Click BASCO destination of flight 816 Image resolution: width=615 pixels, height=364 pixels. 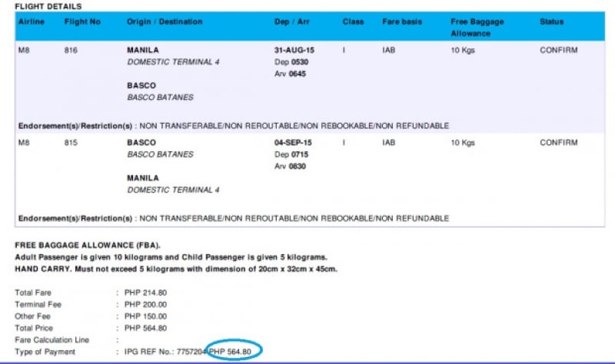pos(141,85)
